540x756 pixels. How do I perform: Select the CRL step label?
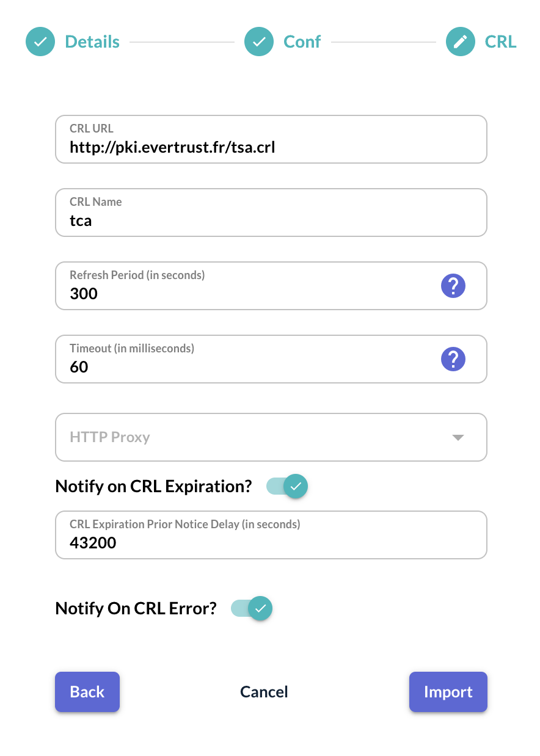click(500, 42)
